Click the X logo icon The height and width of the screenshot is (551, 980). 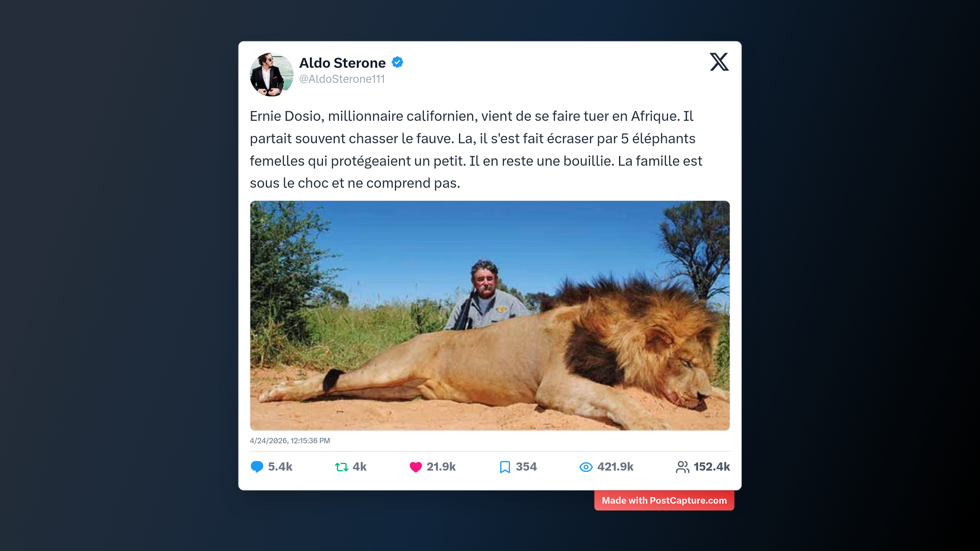719,62
